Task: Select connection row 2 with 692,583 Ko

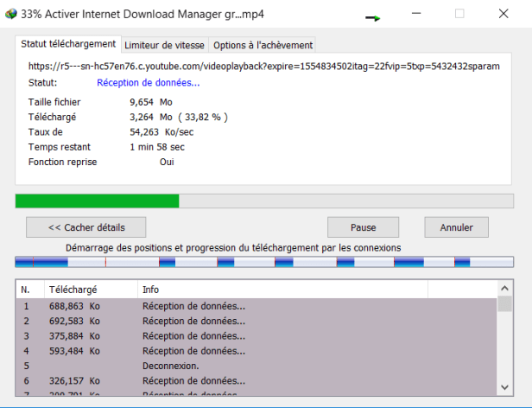Action: coord(256,321)
